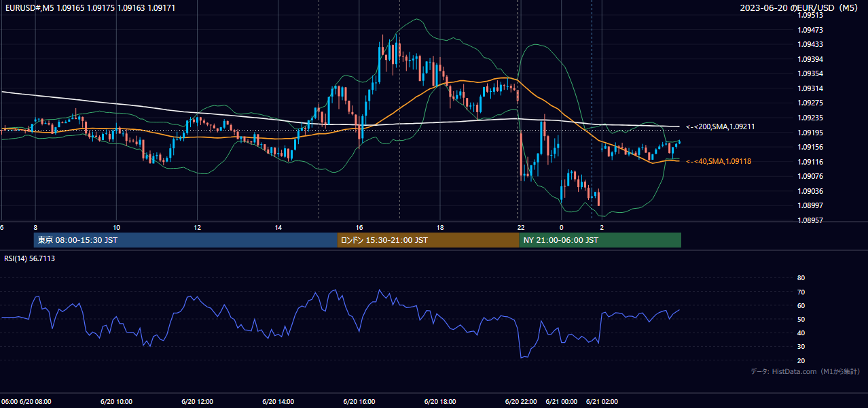Click the RSI scale value 70

click(x=801, y=292)
